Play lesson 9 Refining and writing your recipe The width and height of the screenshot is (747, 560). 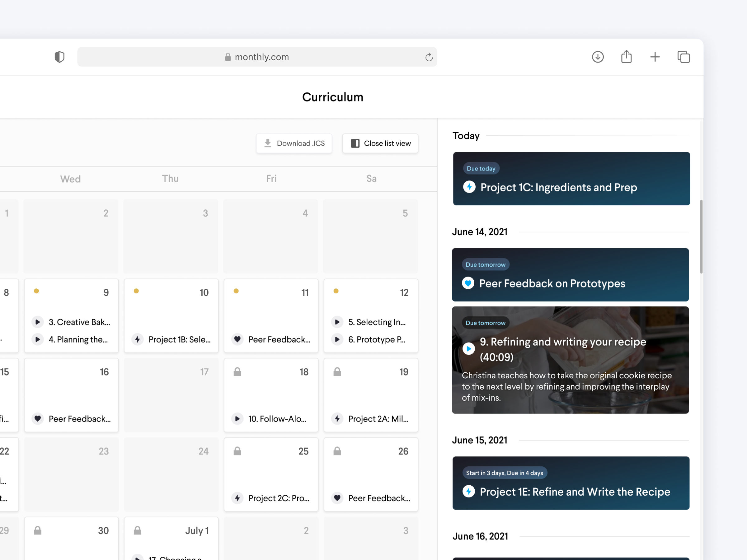click(x=468, y=349)
